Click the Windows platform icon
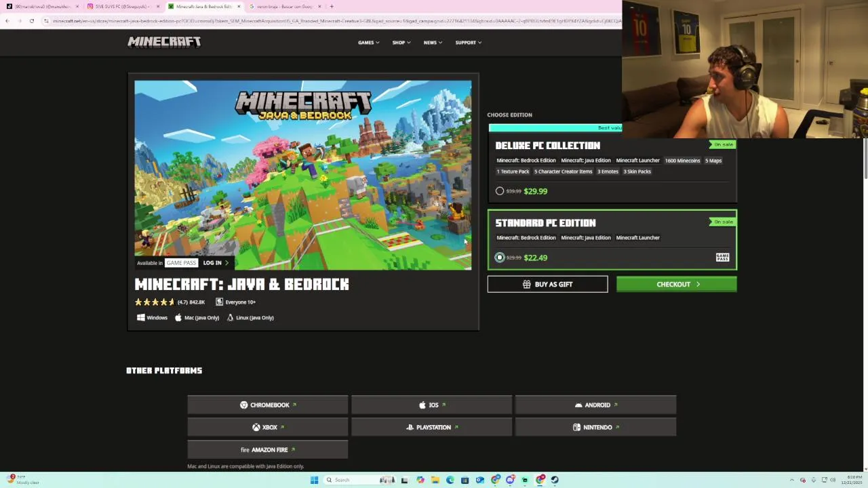 tap(141, 318)
